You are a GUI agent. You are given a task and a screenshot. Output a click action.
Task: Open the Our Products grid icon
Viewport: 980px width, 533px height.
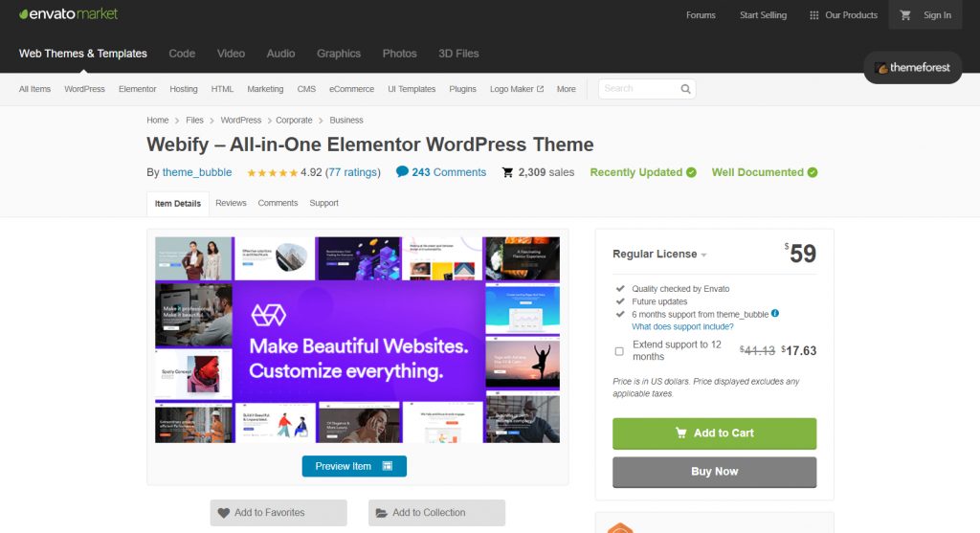(813, 15)
